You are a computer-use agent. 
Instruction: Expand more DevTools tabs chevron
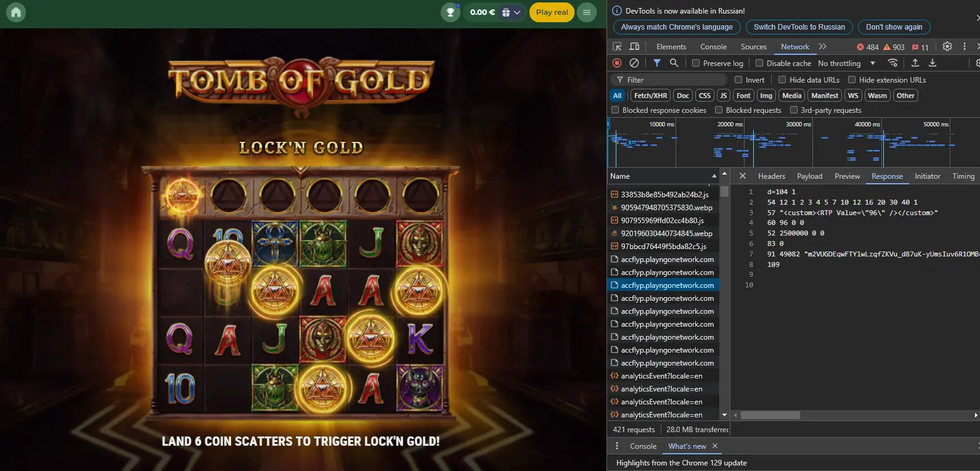822,47
